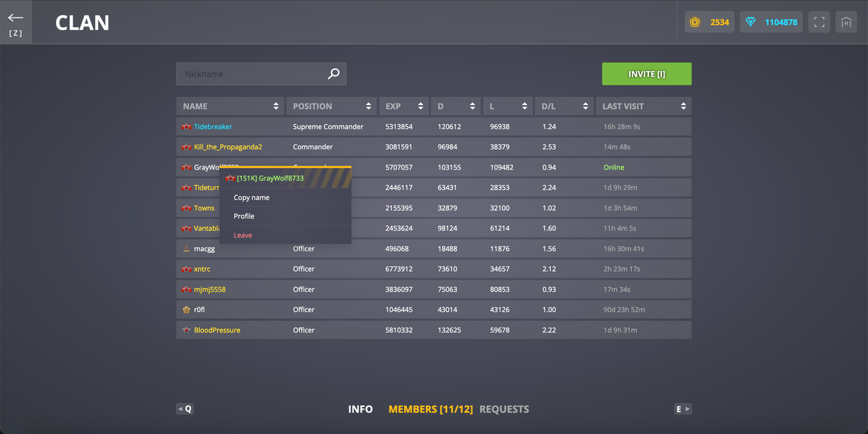
Task: Click the search magnifier icon
Action: tap(334, 74)
